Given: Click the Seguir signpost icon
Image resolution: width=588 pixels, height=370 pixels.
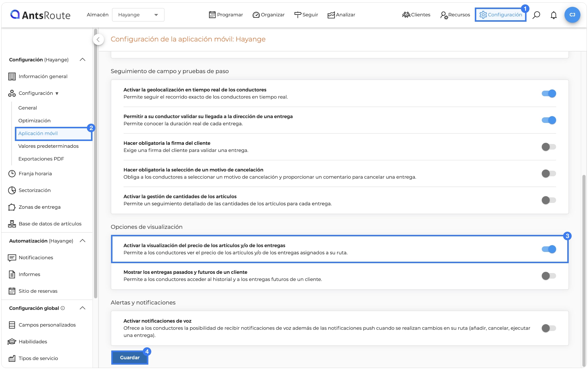Looking at the screenshot, I should pyautogui.click(x=298, y=15).
